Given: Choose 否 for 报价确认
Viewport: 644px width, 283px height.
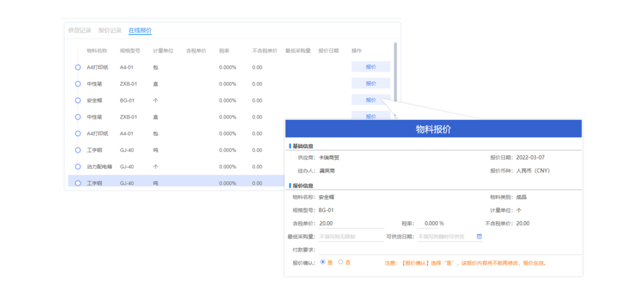Looking at the screenshot, I should coord(341,262).
